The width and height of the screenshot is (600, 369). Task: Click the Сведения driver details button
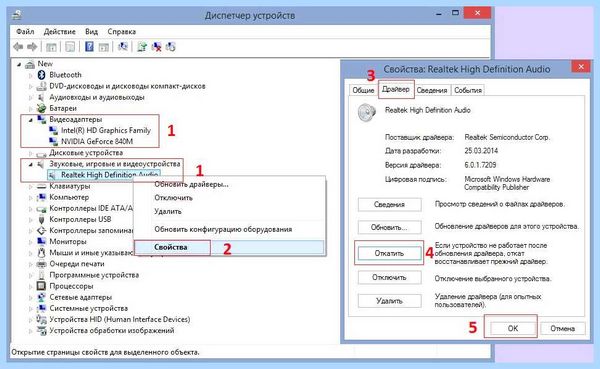(390, 204)
